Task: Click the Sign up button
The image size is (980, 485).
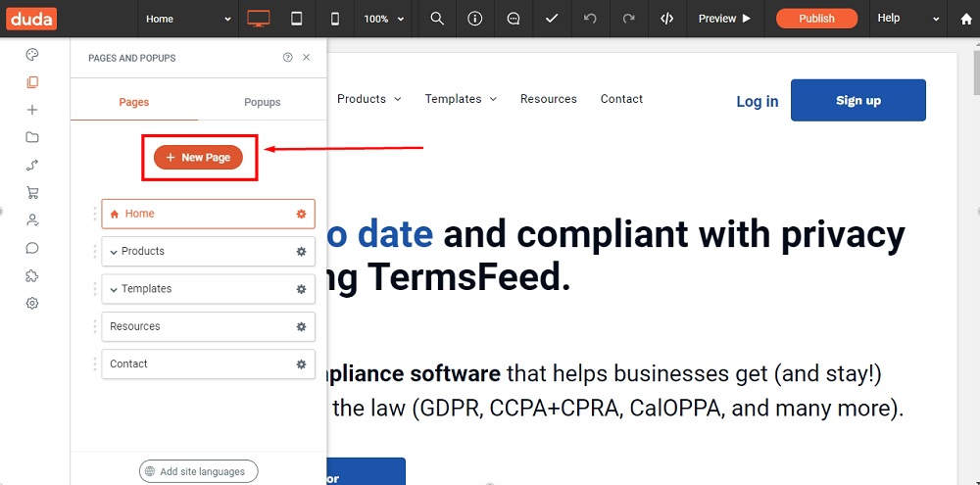Action: click(858, 100)
